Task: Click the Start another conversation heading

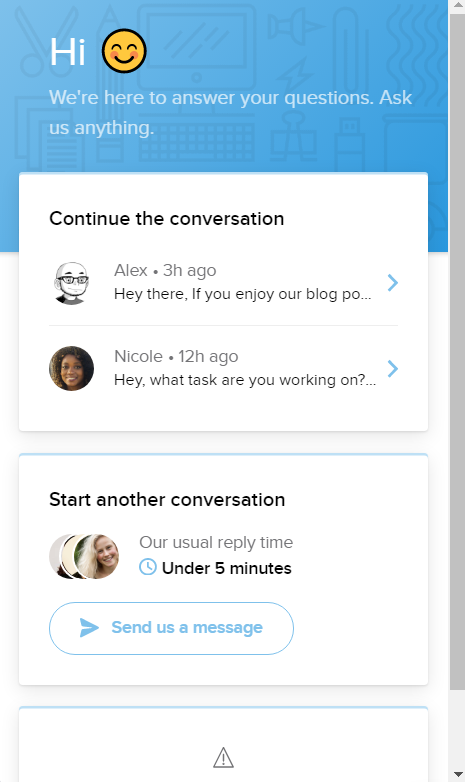Action: 167,499
